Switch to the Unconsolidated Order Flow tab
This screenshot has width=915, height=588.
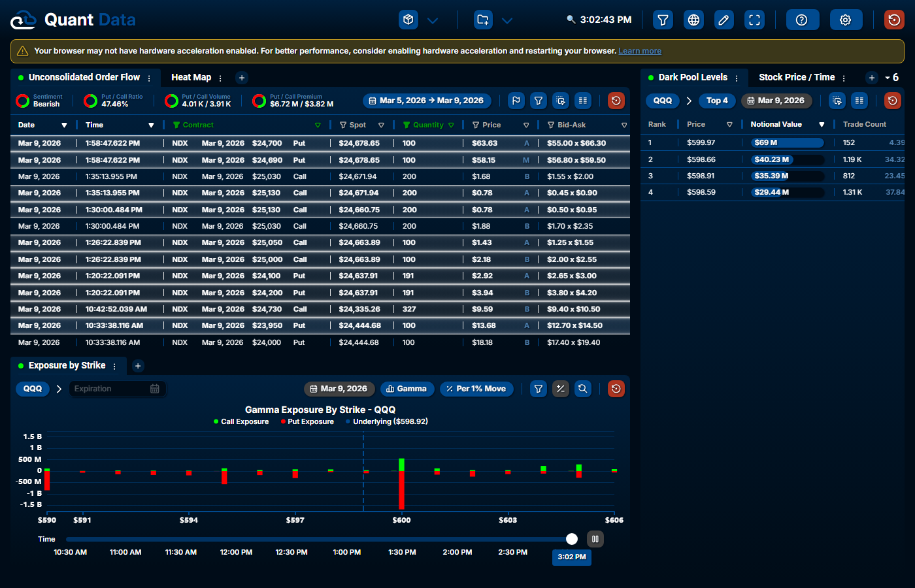coord(84,77)
